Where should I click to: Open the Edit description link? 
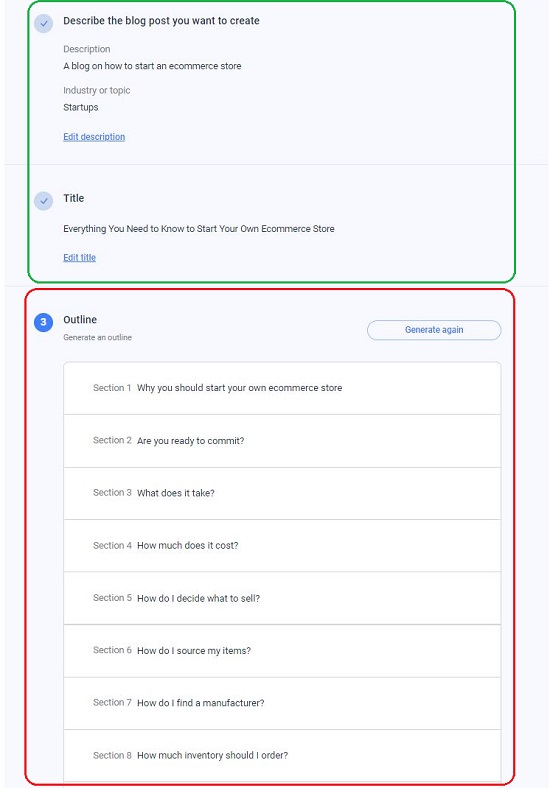[94, 137]
